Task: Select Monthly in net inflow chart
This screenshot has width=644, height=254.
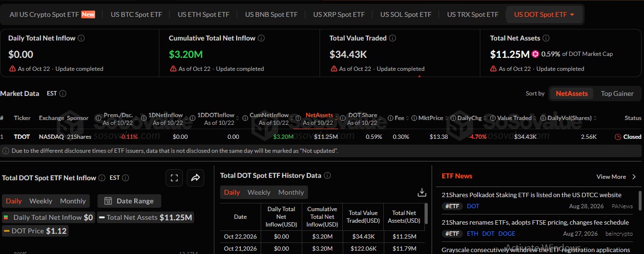Action: pyautogui.click(x=73, y=201)
